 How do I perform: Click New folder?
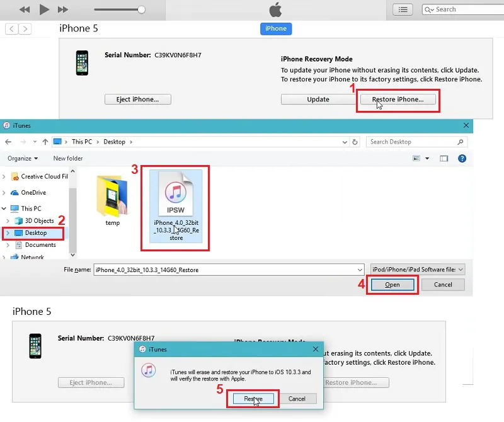pos(68,159)
